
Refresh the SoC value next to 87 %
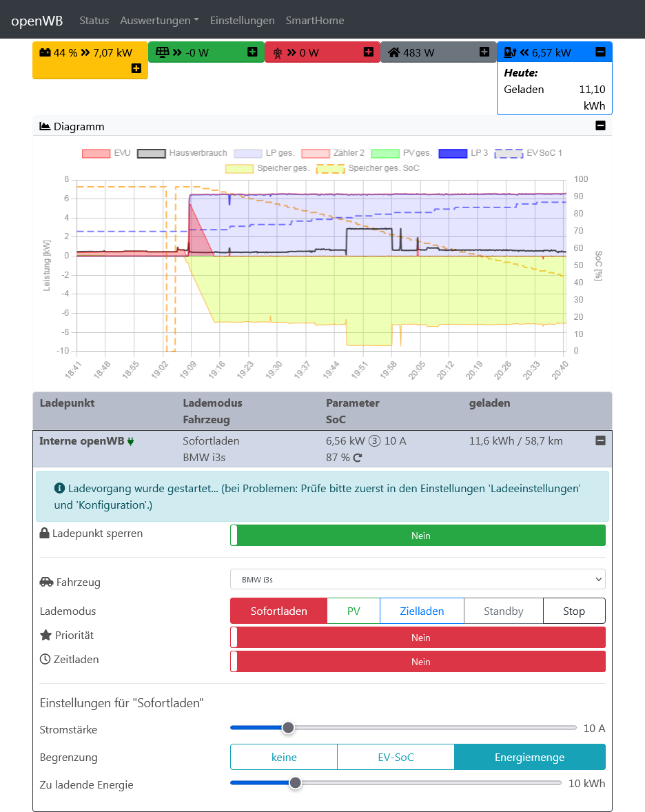point(358,458)
